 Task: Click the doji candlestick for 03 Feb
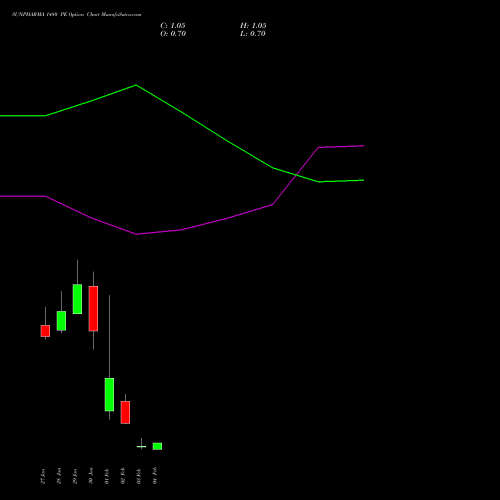pos(141,446)
